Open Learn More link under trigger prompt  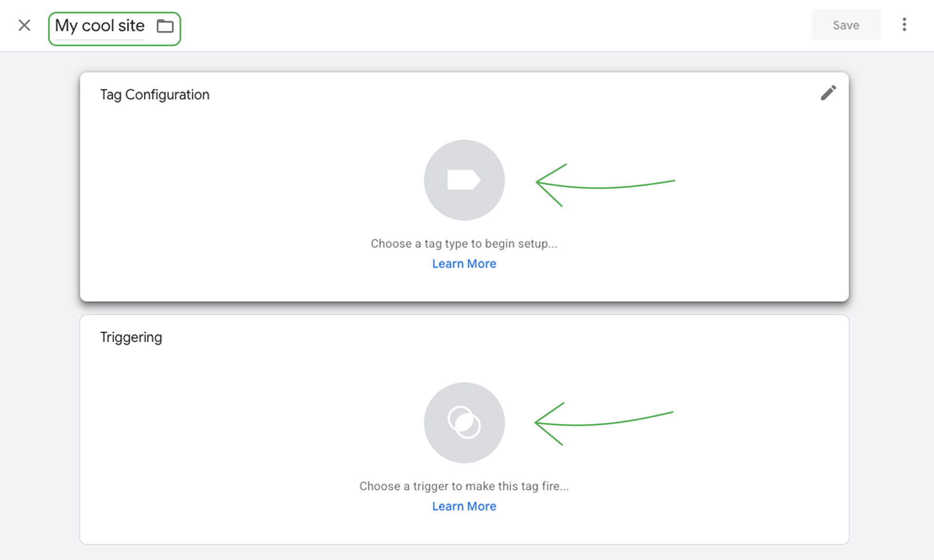(x=464, y=506)
